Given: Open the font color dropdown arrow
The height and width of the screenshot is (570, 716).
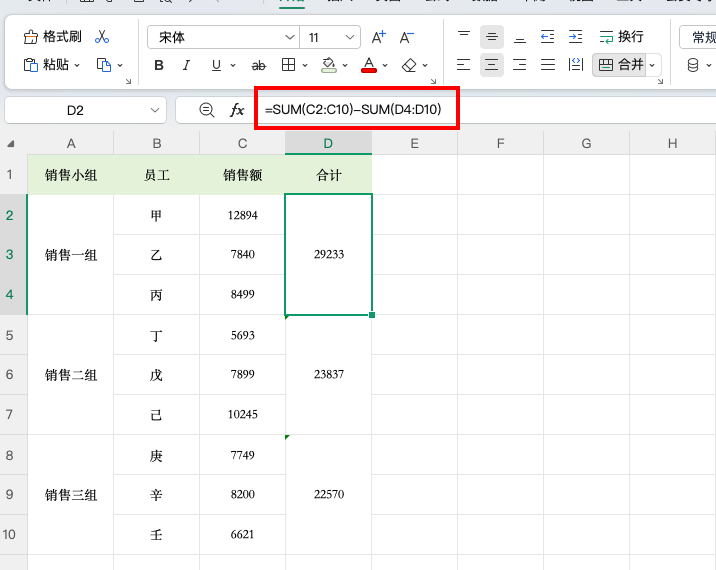Looking at the screenshot, I should (385, 66).
